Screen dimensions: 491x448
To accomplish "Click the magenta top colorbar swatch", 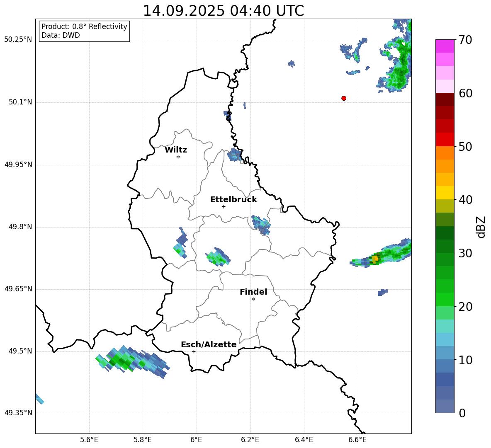I will click(445, 46).
